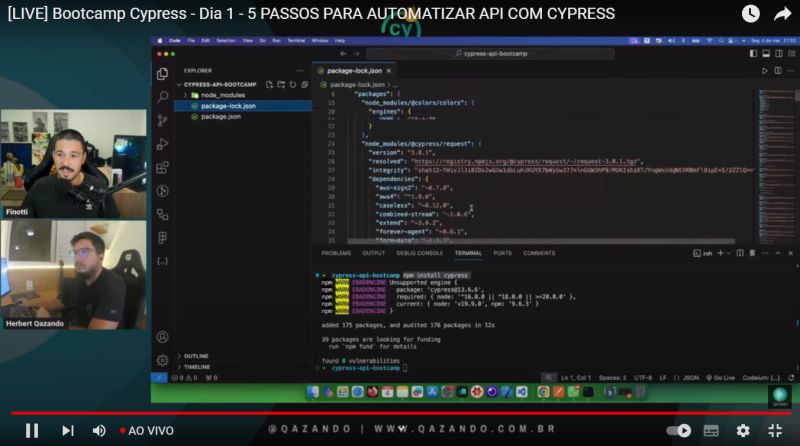Open the Extensions view in the activity bar
800x446 pixels.
162,167
